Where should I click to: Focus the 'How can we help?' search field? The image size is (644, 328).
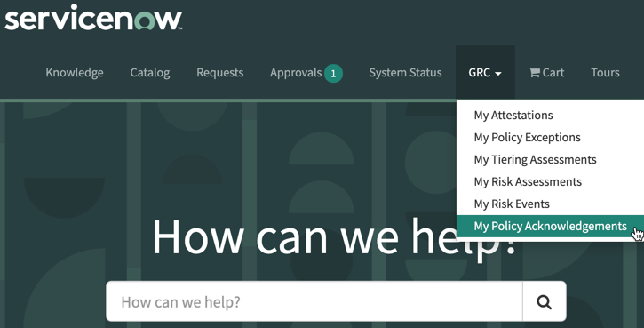(x=314, y=301)
